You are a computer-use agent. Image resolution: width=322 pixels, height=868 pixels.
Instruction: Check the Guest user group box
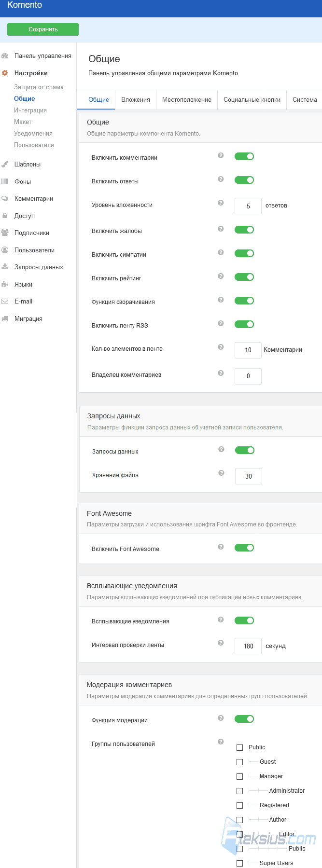(x=239, y=762)
